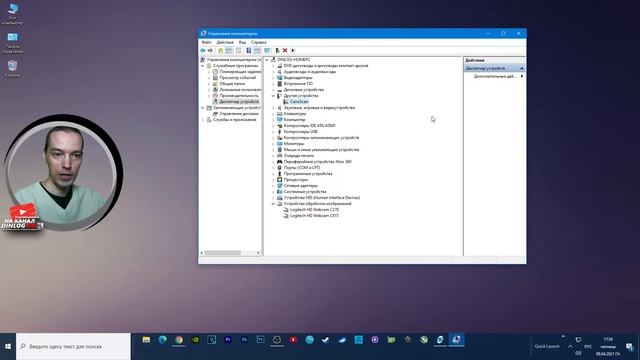Click the taskbar search box
This screenshot has height=360, width=640.
pyautogui.click(x=73, y=346)
